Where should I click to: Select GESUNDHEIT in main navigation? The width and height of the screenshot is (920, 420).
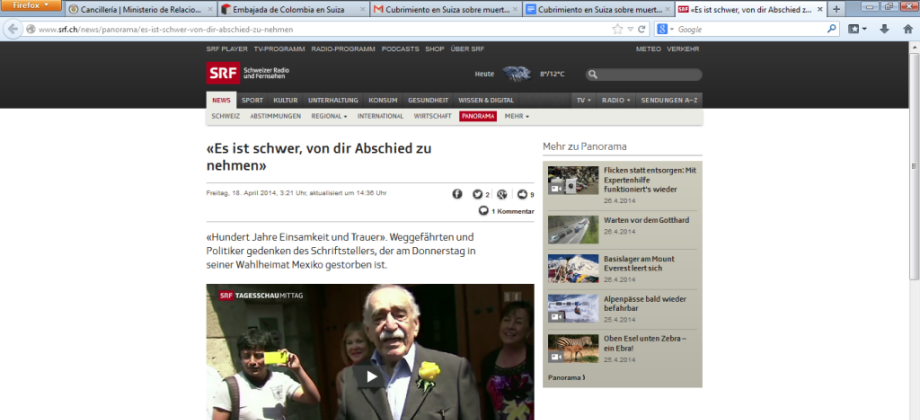click(x=428, y=100)
